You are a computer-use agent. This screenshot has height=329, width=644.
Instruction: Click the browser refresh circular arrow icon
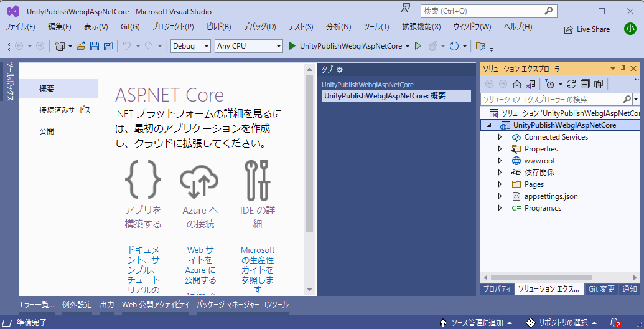tap(454, 46)
